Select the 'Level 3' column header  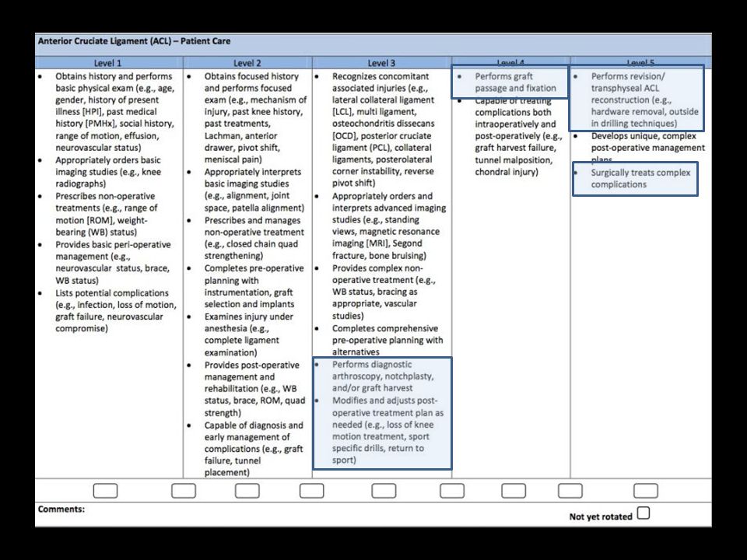[x=381, y=63]
